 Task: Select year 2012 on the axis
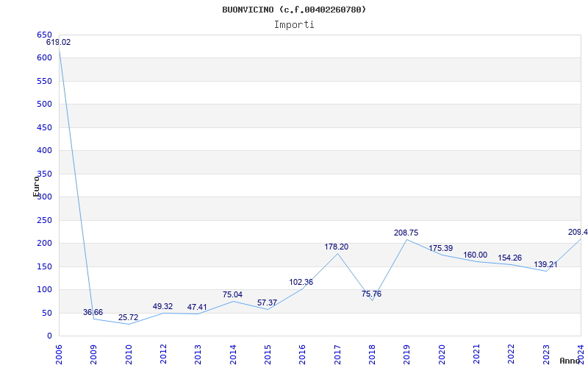[x=163, y=355]
